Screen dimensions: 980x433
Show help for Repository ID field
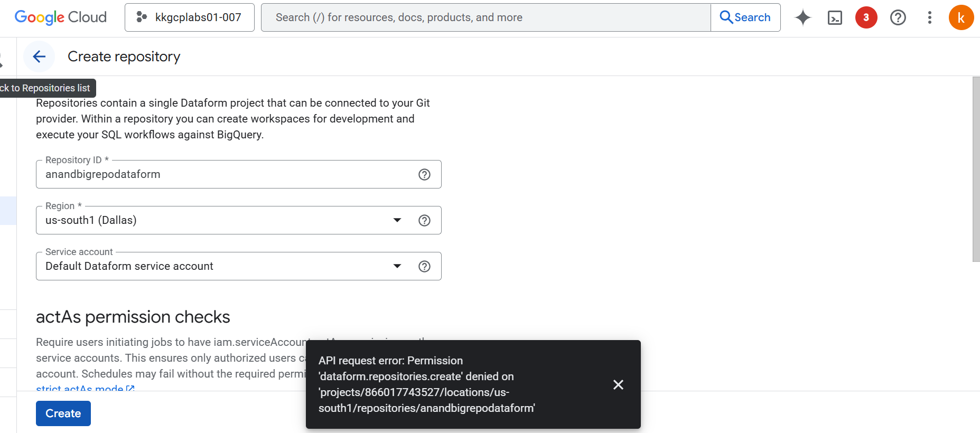coord(424,175)
